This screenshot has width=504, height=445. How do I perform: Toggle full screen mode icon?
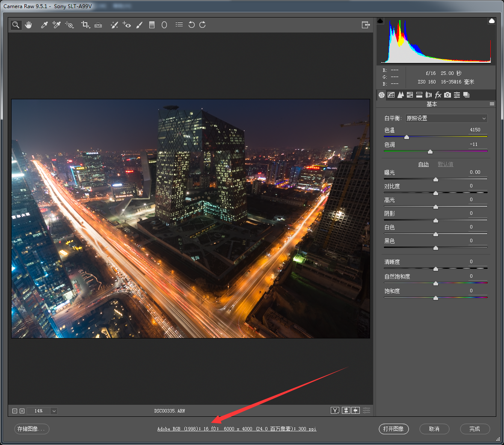[365, 25]
